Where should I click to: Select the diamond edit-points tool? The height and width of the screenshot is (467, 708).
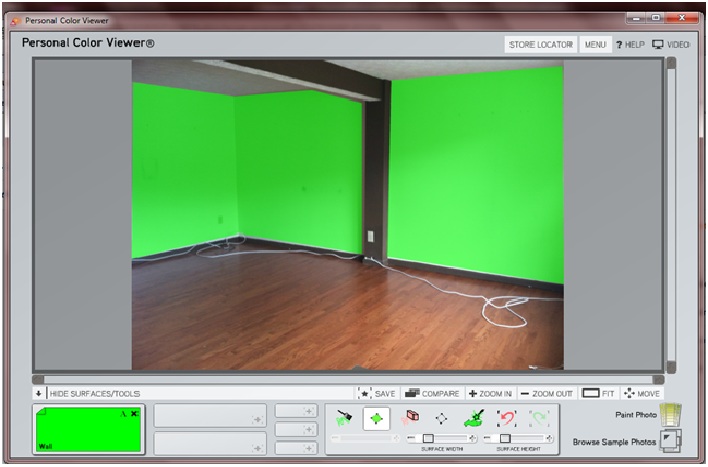click(x=441, y=419)
